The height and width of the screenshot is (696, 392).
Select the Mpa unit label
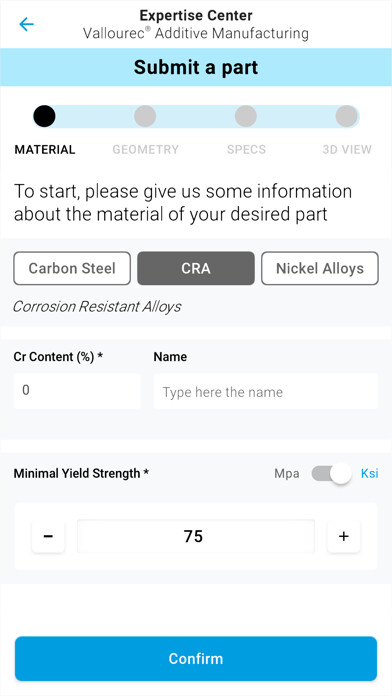pos(287,474)
